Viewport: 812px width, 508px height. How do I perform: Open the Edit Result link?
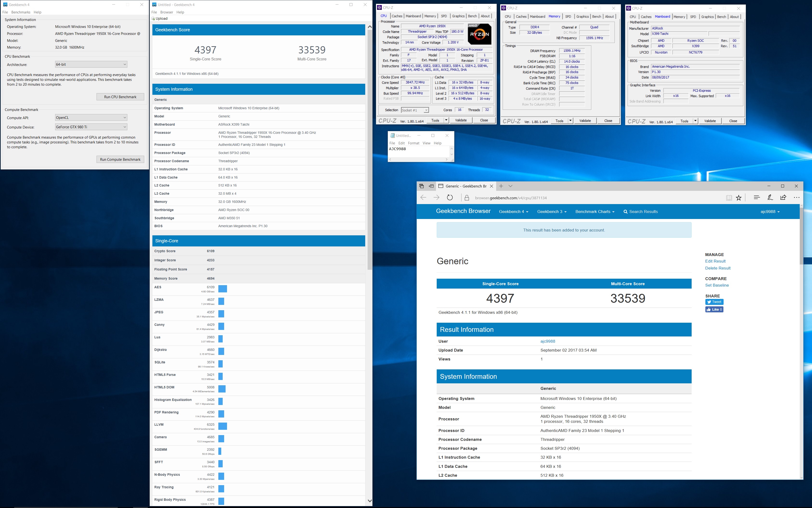[x=715, y=261]
